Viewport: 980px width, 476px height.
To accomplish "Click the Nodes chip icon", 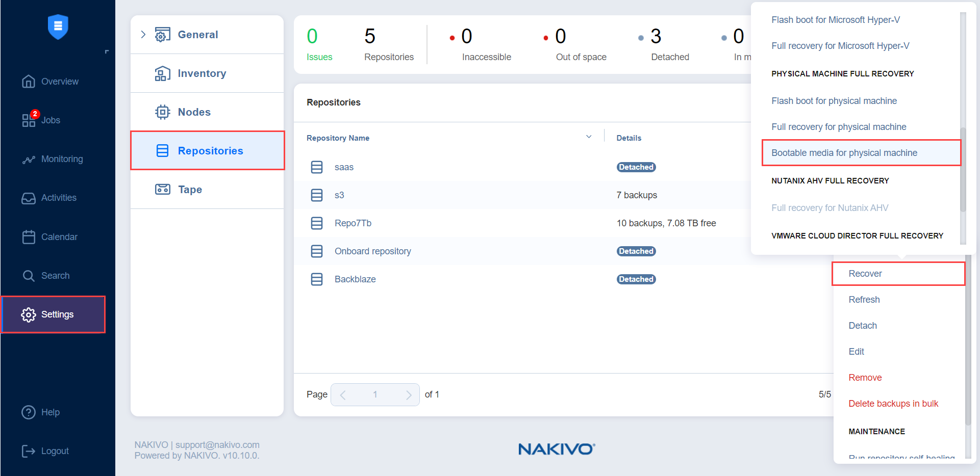I will 162,112.
